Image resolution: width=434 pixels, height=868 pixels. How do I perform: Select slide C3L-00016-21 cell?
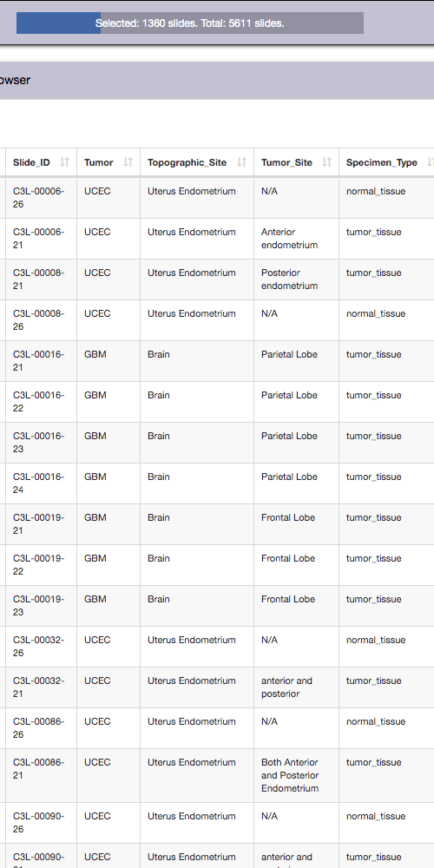pos(41,361)
